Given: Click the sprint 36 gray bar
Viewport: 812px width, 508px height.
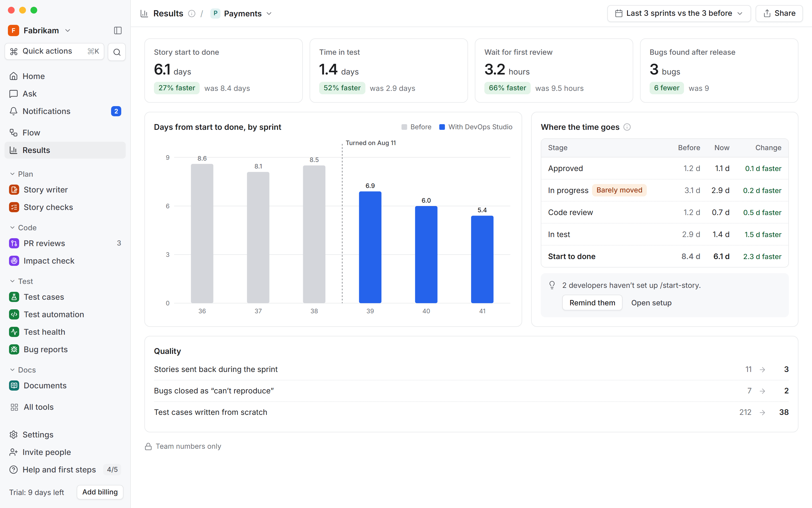Looking at the screenshot, I should [202, 233].
